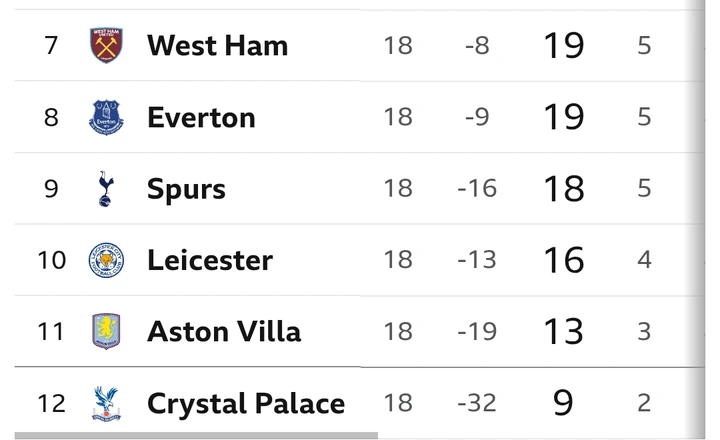The image size is (720, 440).
Task: Select position number 10 in the table
Action: (x=51, y=260)
